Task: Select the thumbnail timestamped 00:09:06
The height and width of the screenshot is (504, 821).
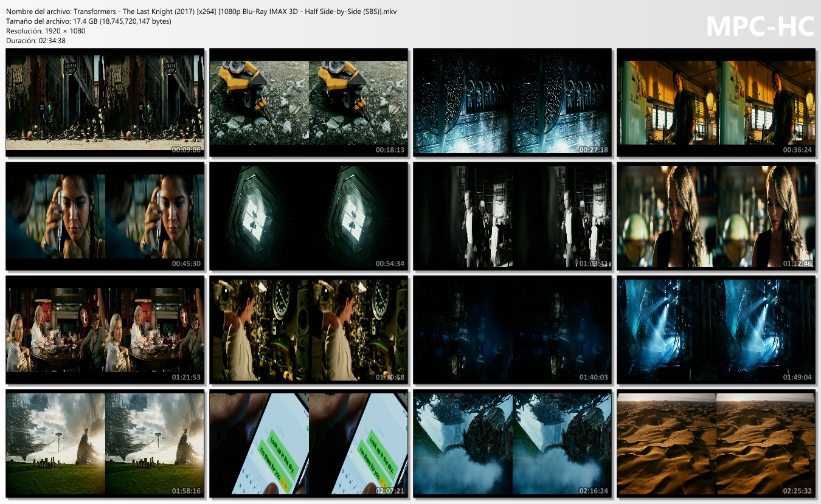Action: (105, 102)
